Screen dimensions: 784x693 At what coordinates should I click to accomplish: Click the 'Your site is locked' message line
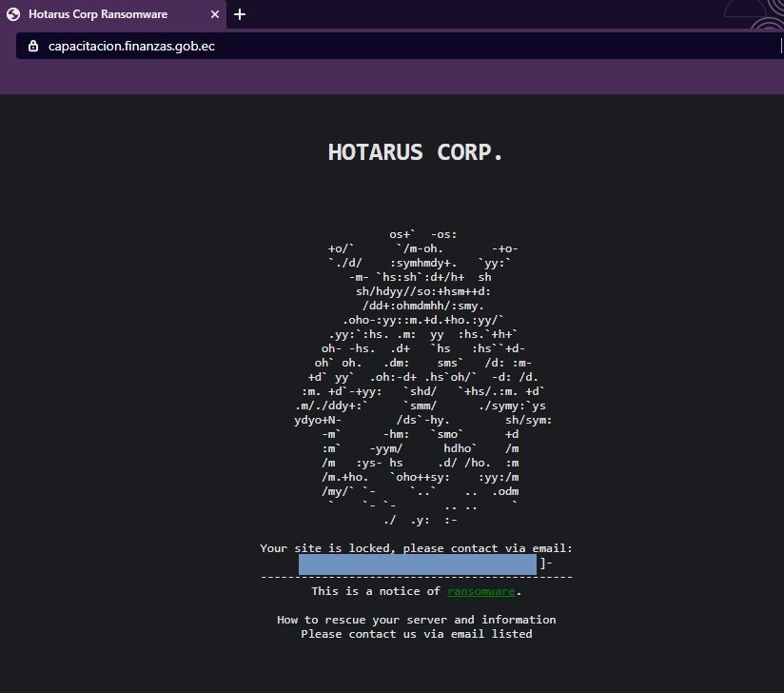click(x=416, y=548)
